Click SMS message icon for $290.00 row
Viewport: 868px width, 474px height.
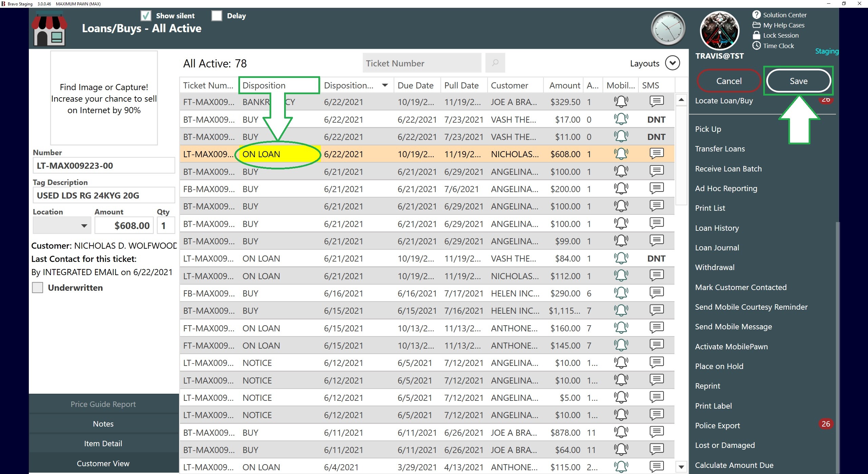(656, 293)
